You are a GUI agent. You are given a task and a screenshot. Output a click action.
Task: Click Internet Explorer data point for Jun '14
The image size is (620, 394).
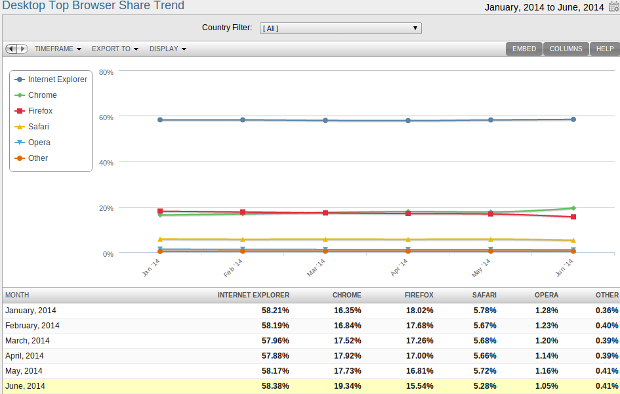573,119
